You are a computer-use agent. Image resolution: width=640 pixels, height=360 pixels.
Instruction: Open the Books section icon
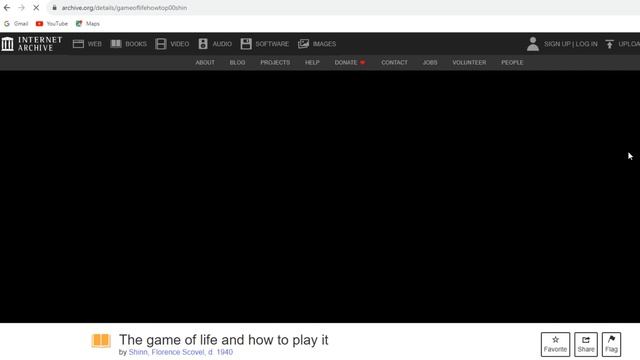[x=116, y=44]
